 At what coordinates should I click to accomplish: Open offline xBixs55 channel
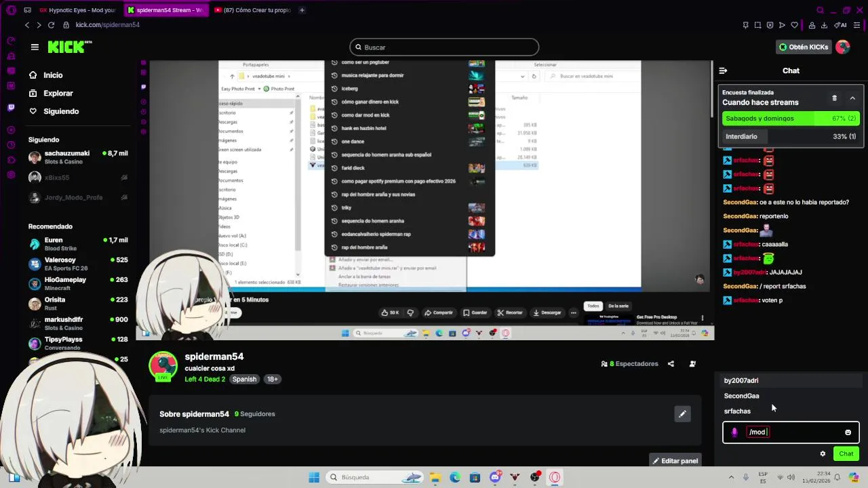click(78, 178)
